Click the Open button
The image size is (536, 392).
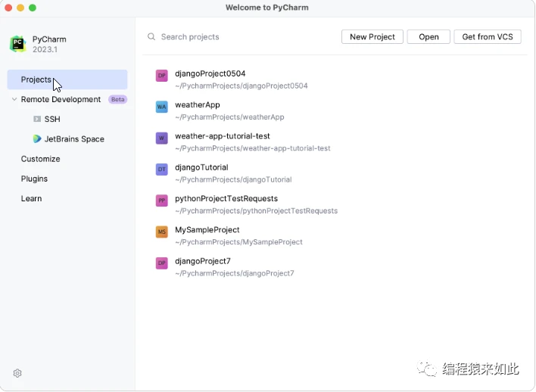(428, 37)
